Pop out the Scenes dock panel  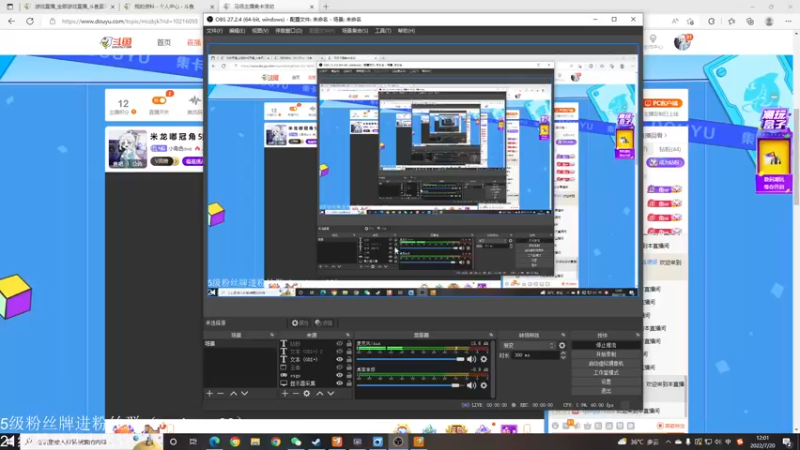pos(272,335)
